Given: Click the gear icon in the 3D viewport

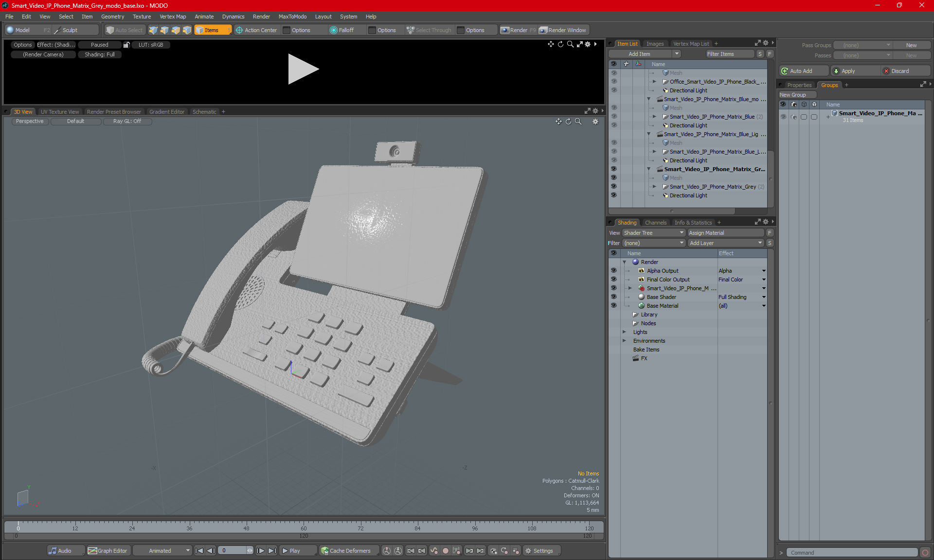Looking at the screenshot, I should point(595,122).
